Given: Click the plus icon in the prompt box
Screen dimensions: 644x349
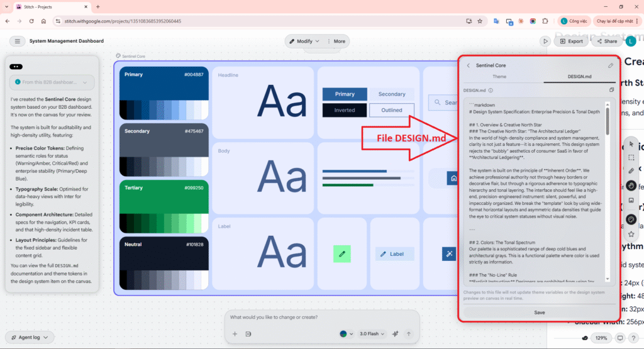Looking at the screenshot, I should tap(235, 334).
